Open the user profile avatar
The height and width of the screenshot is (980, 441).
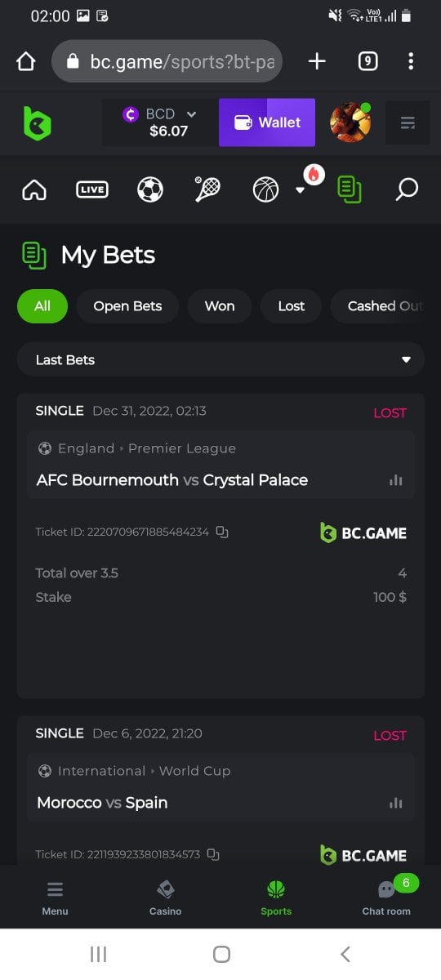(350, 122)
